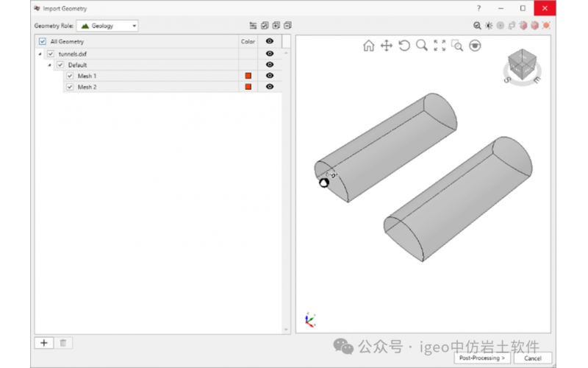Toggle the All Geometry checkbox
Screen dimensions: 588x368
[42, 42]
